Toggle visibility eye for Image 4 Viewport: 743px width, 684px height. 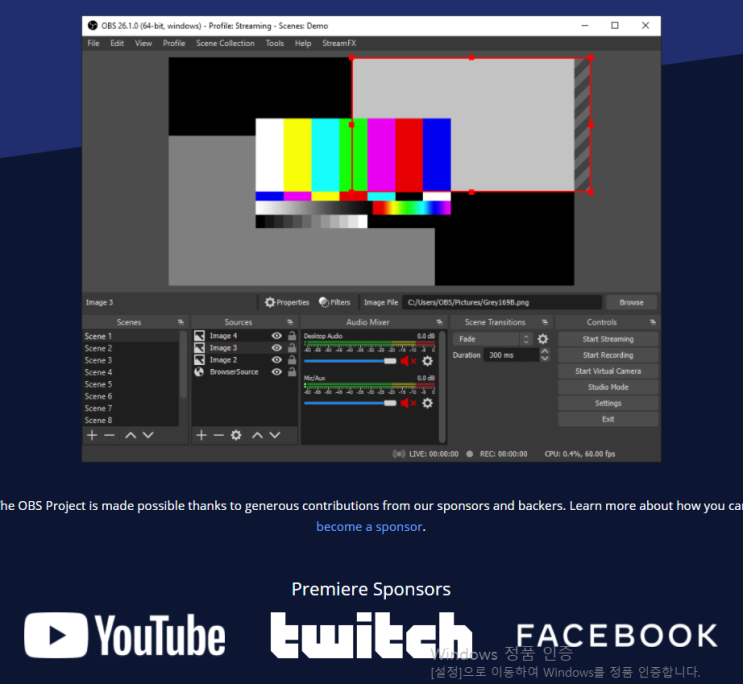click(277, 336)
